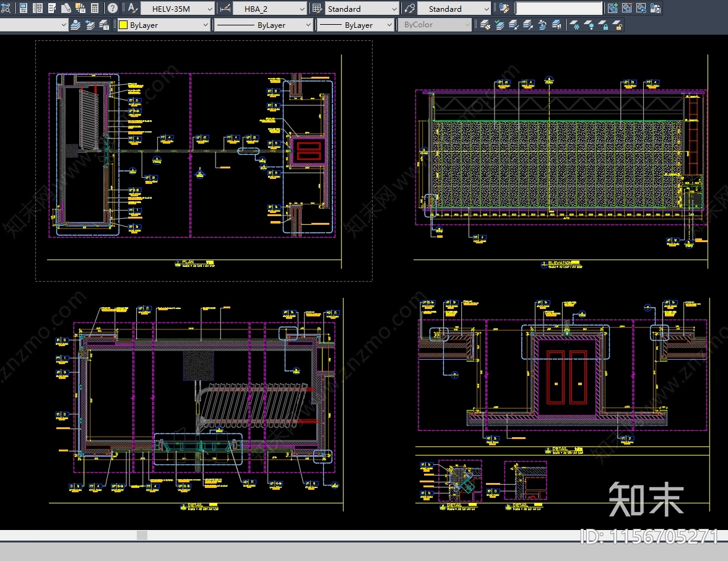Expand the HBA_2 dimension style dropdown

pos(301,9)
